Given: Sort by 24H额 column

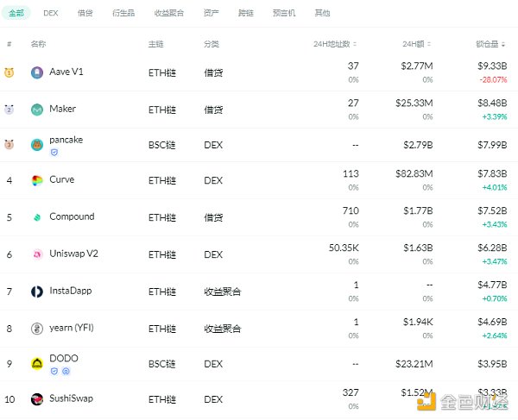Looking at the screenshot, I should click(417, 43).
